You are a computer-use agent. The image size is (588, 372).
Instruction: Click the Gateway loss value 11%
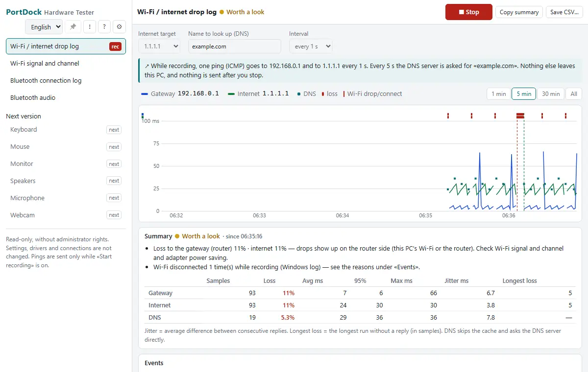pos(289,293)
